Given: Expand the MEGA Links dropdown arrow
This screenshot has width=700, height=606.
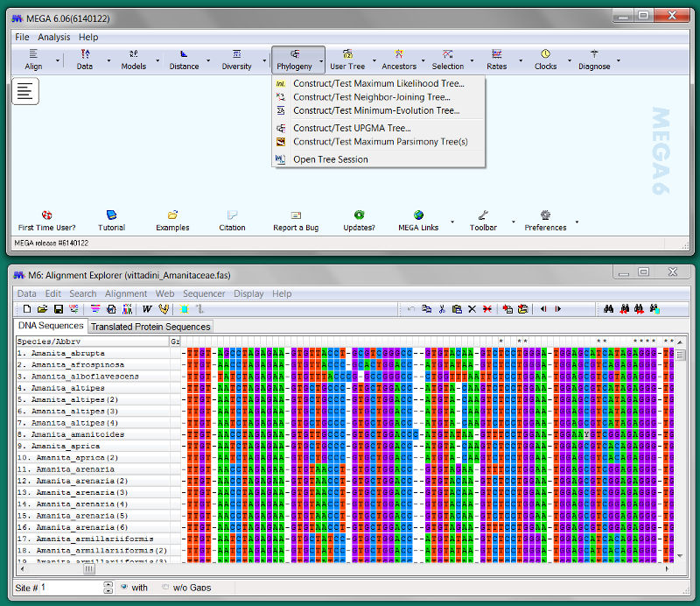Looking at the screenshot, I should pyautogui.click(x=452, y=222).
